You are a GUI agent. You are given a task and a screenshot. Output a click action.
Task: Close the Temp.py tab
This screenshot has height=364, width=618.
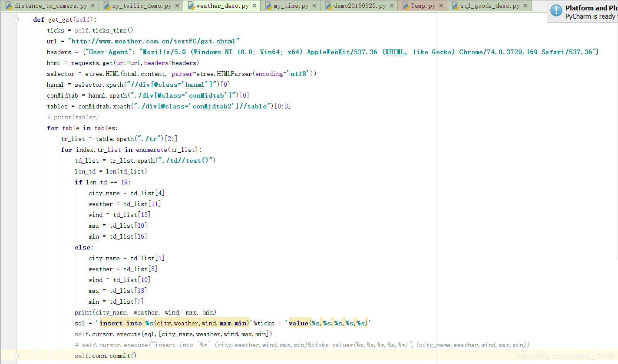(441, 6)
